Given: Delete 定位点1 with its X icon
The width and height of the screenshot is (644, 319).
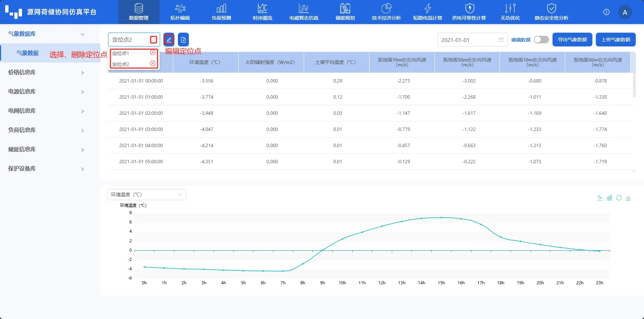Looking at the screenshot, I should point(153,53).
